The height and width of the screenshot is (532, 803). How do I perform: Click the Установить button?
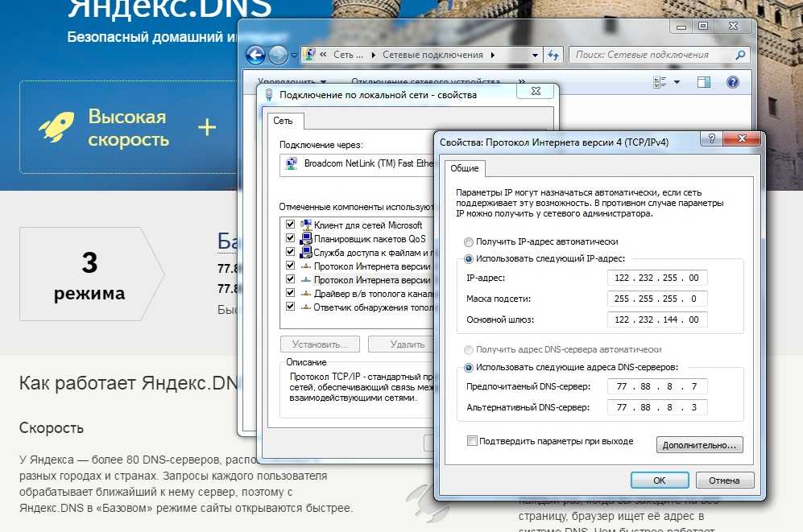point(320,344)
